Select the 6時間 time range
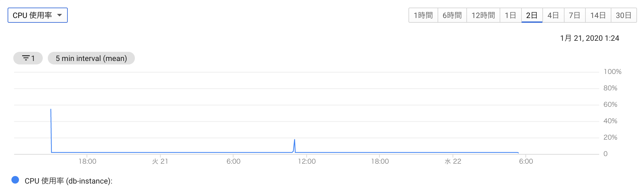This screenshot has height=194, width=644. (x=452, y=15)
